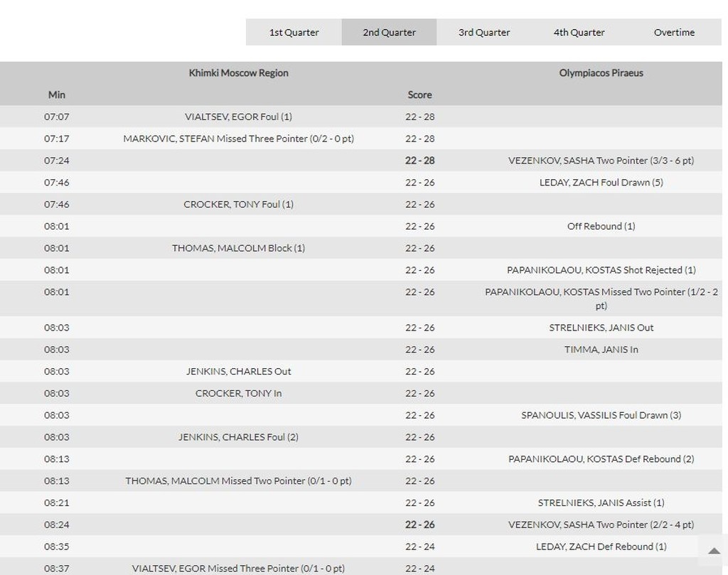Switch to the 1st Quarter tab
This screenshot has width=728, height=575.
coord(294,32)
